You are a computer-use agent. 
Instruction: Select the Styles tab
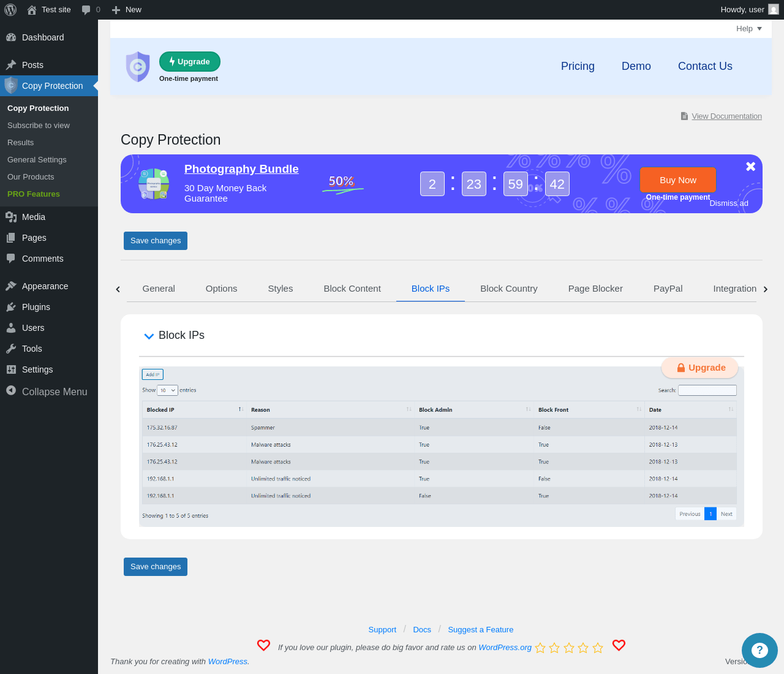[x=281, y=289]
